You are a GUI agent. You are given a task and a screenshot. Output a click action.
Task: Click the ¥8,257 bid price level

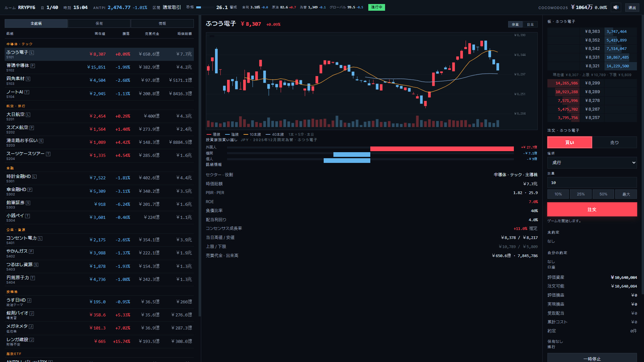(592, 118)
